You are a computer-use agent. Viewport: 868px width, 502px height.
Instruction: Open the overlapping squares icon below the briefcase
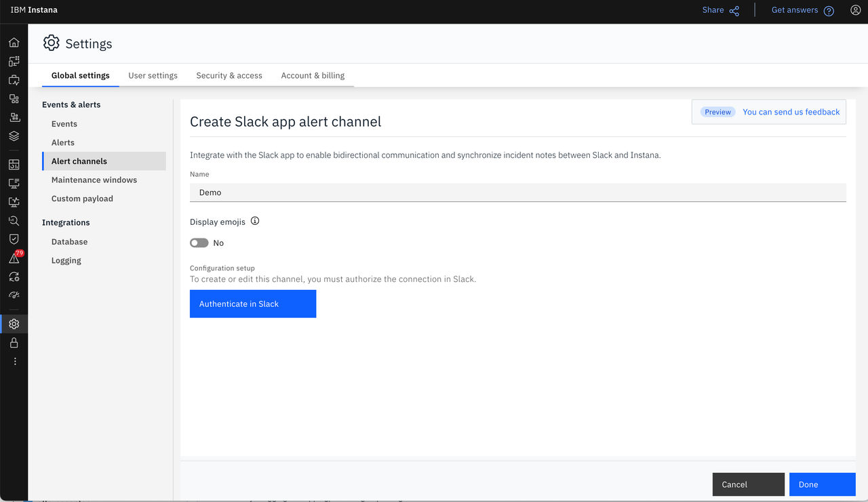[x=14, y=99]
